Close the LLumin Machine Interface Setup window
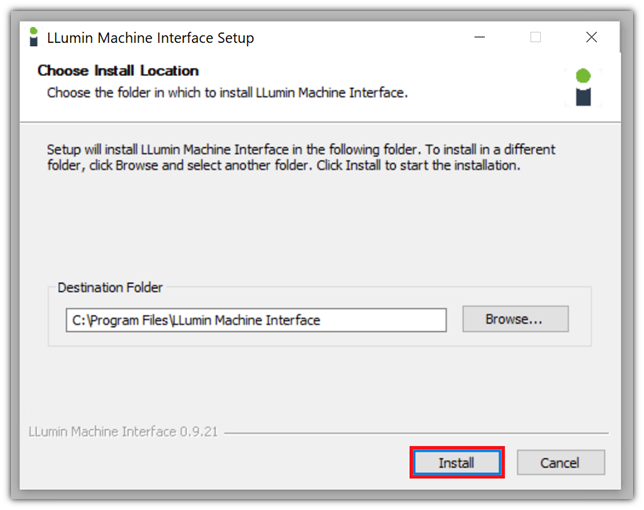644x510 pixels. click(591, 37)
